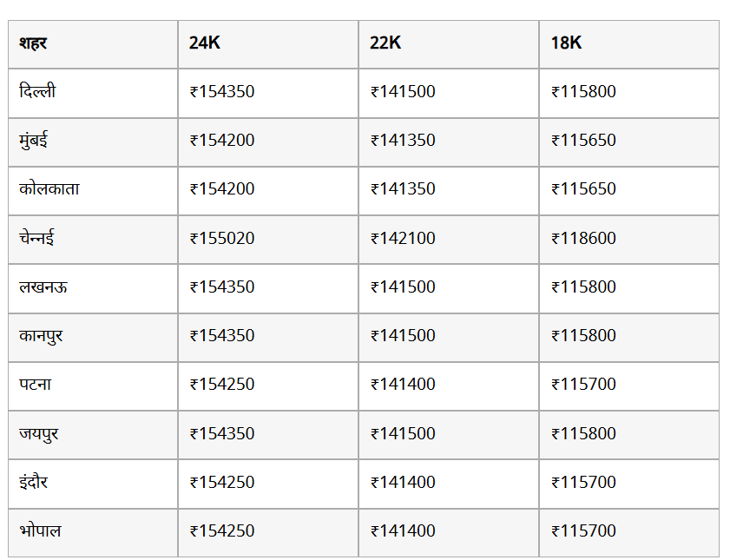The image size is (730, 560).
Task: Select the भोपाल city name
Action: coord(40,530)
